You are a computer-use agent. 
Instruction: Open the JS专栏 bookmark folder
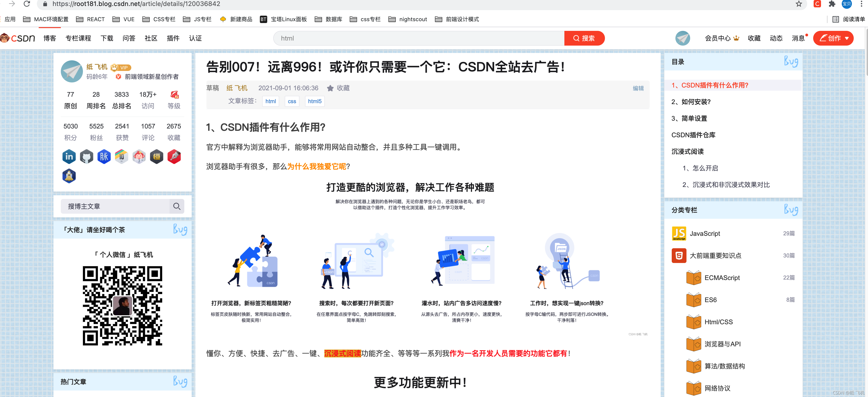coord(197,19)
